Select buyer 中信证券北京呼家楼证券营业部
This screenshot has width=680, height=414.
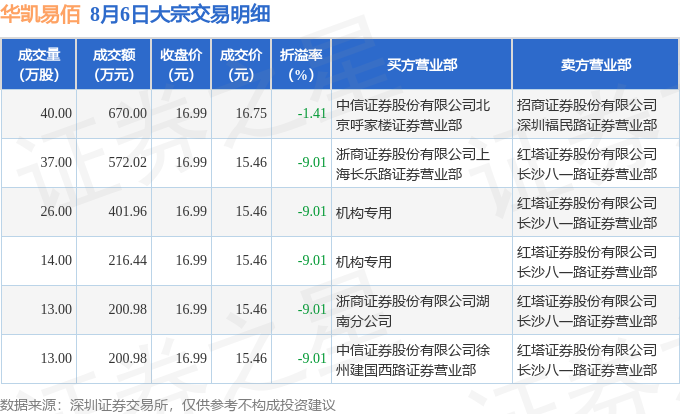point(413,115)
